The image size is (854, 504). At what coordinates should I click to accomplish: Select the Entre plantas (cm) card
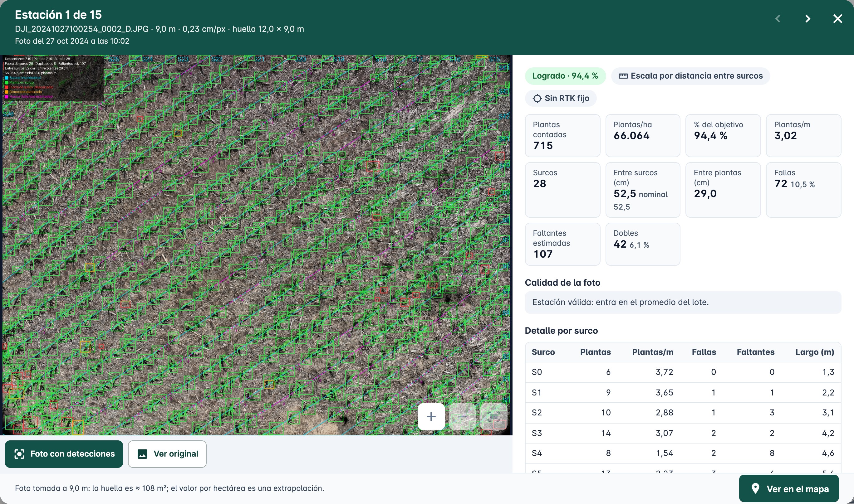[x=723, y=190]
